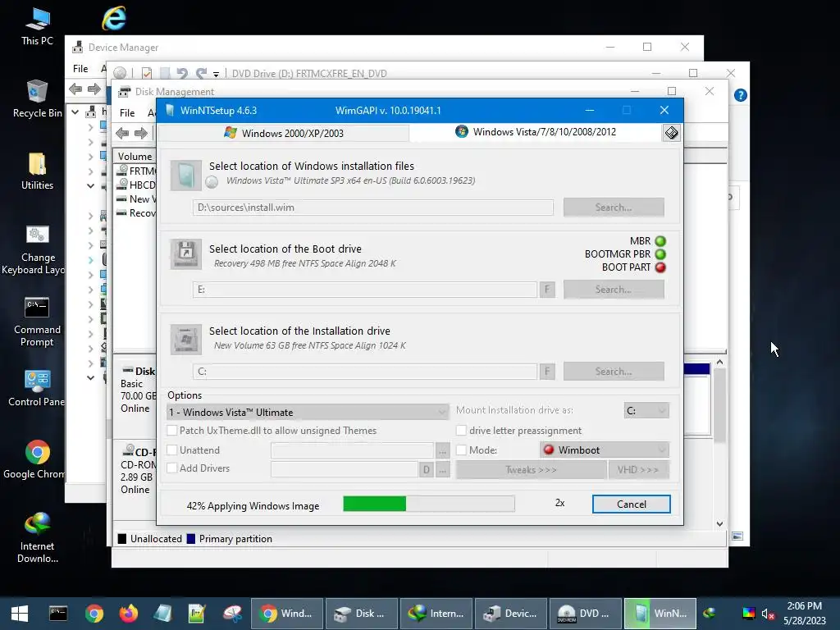The height and width of the screenshot is (630, 840).
Task: Toggle the Mode checkbox
Action: click(461, 450)
